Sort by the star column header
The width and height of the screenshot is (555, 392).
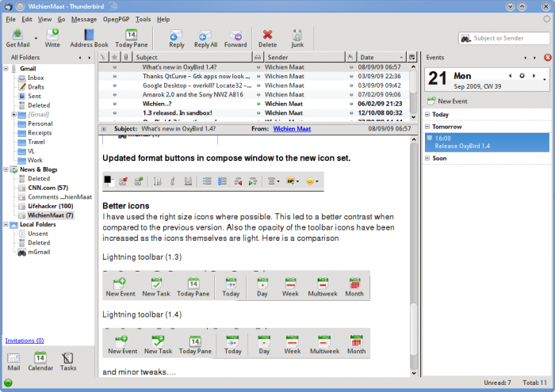(x=114, y=57)
